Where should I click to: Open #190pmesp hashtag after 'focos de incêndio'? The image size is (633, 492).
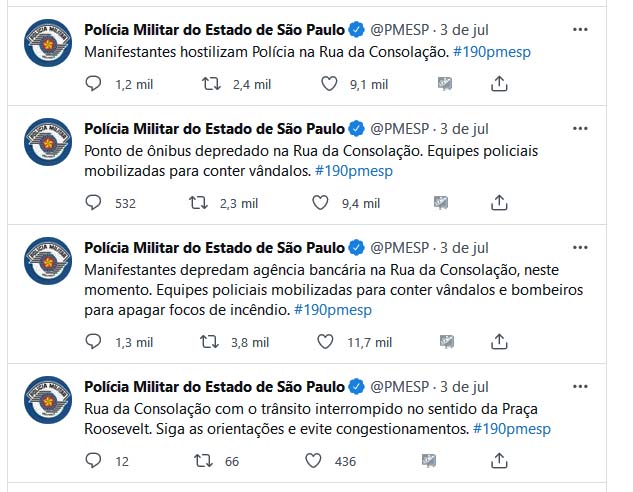333,310
